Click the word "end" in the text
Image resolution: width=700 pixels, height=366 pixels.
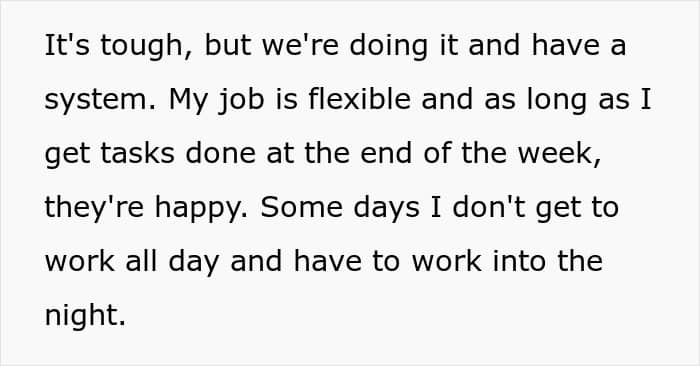(386, 152)
